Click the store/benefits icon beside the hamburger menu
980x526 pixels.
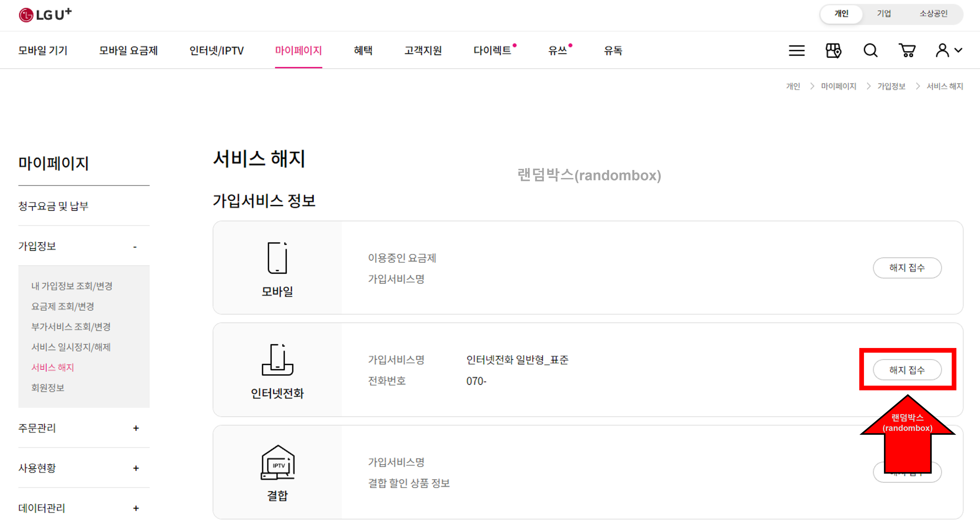pyautogui.click(x=833, y=50)
